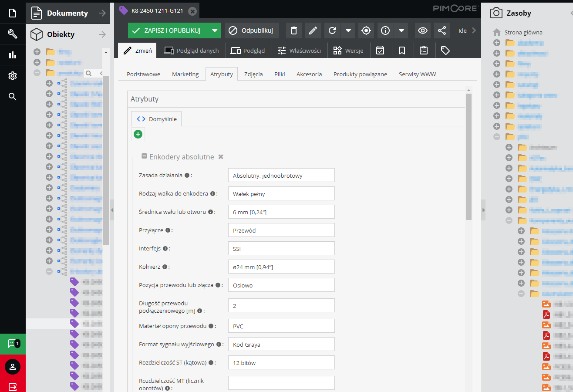Screen dimensions: 573x392
Task: Open the bookmark notes tab icon
Action: coord(402,51)
